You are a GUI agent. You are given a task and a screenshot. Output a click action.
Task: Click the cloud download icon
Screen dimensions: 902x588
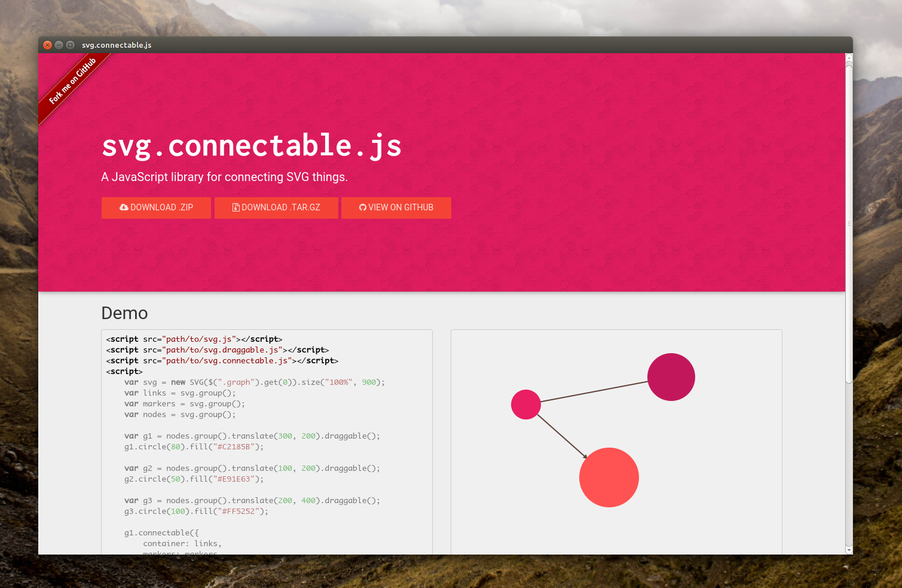tap(124, 207)
